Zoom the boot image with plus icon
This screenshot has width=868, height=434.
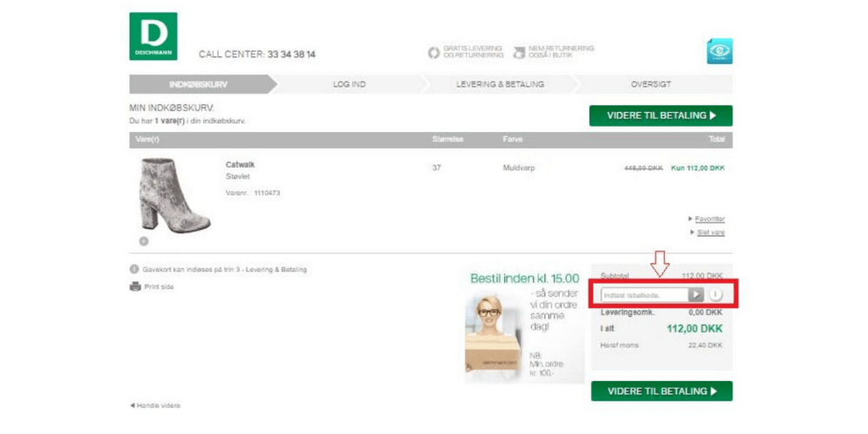143,241
